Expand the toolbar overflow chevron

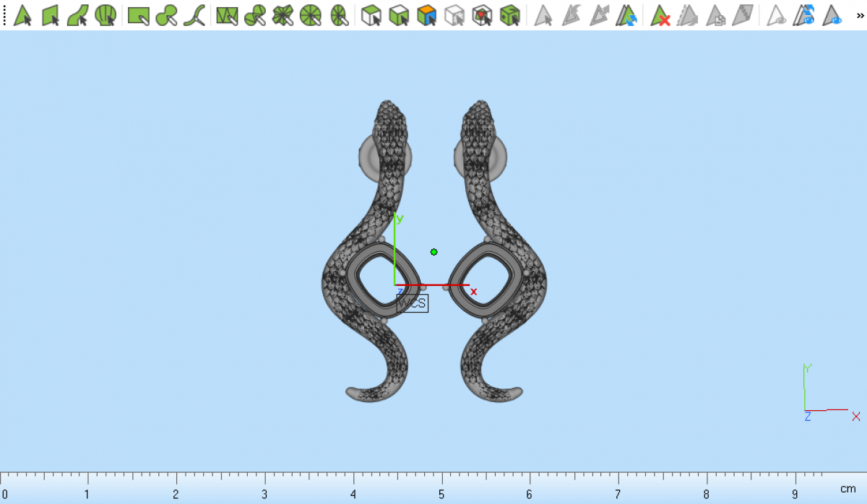pyautogui.click(x=860, y=15)
